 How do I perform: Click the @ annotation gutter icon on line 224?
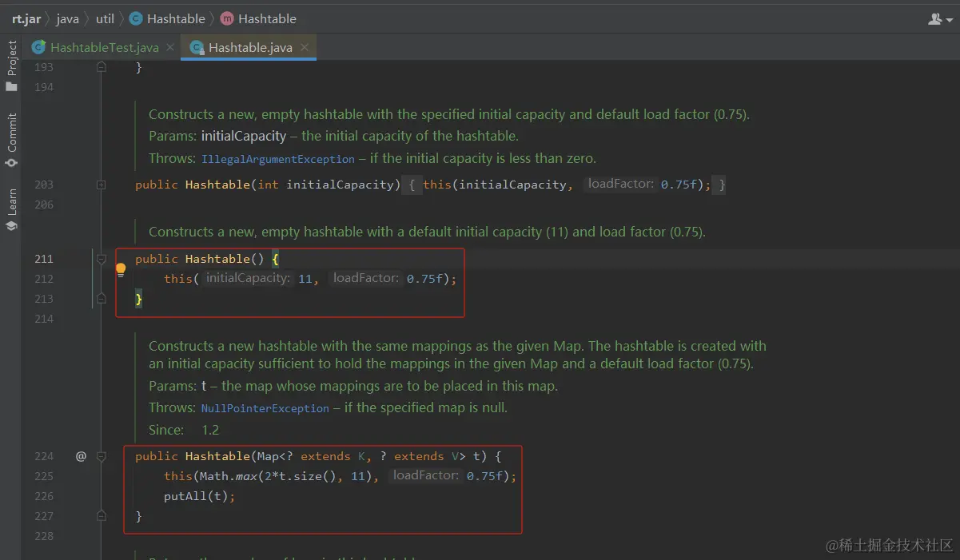point(81,456)
